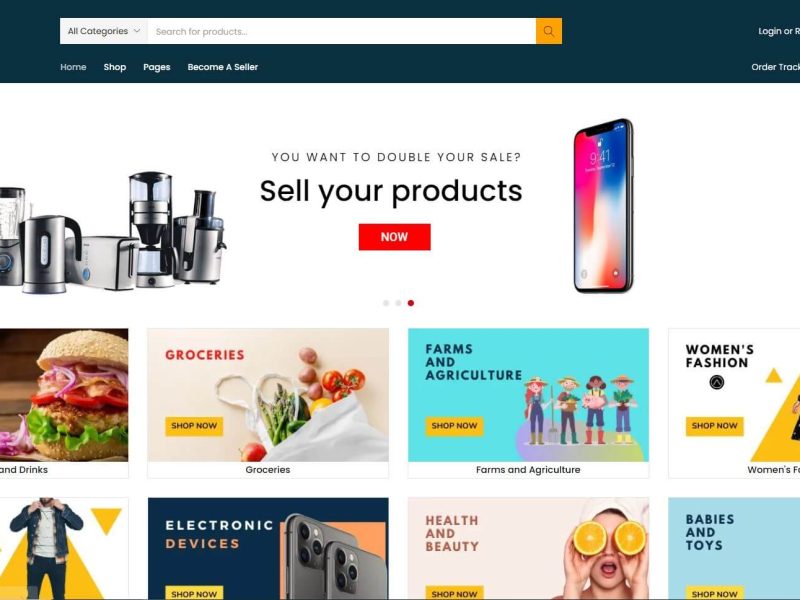Screen dimensions: 800x600
Task: Click Shop Now on Farms and Agriculture
Action: (x=454, y=426)
